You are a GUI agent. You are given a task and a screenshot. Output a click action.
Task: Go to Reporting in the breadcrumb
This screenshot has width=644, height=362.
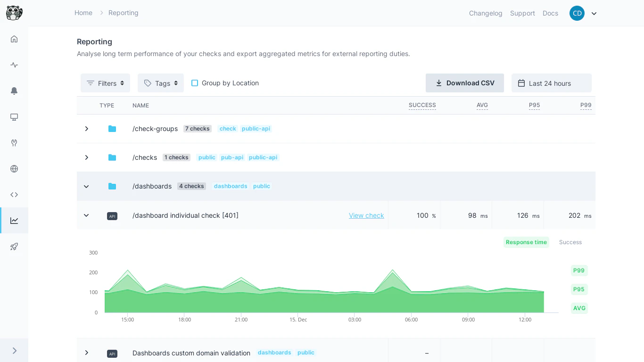point(123,13)
